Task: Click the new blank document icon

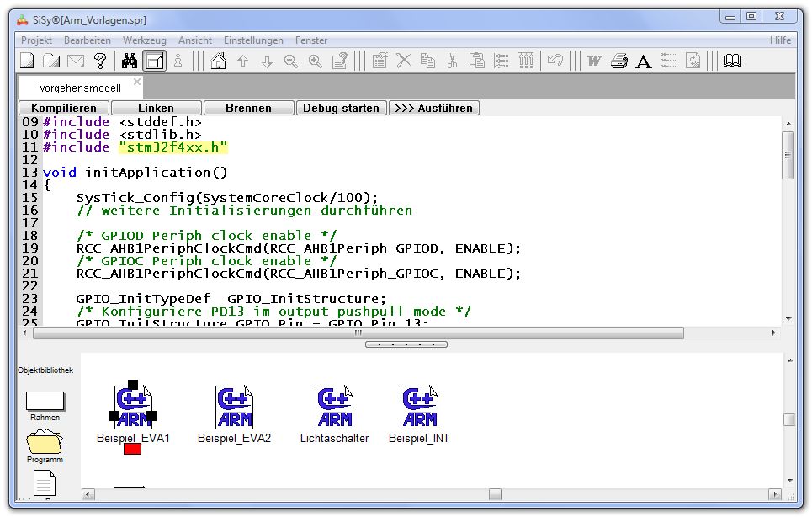Action: pyautogui.click(x=27, y=61)
